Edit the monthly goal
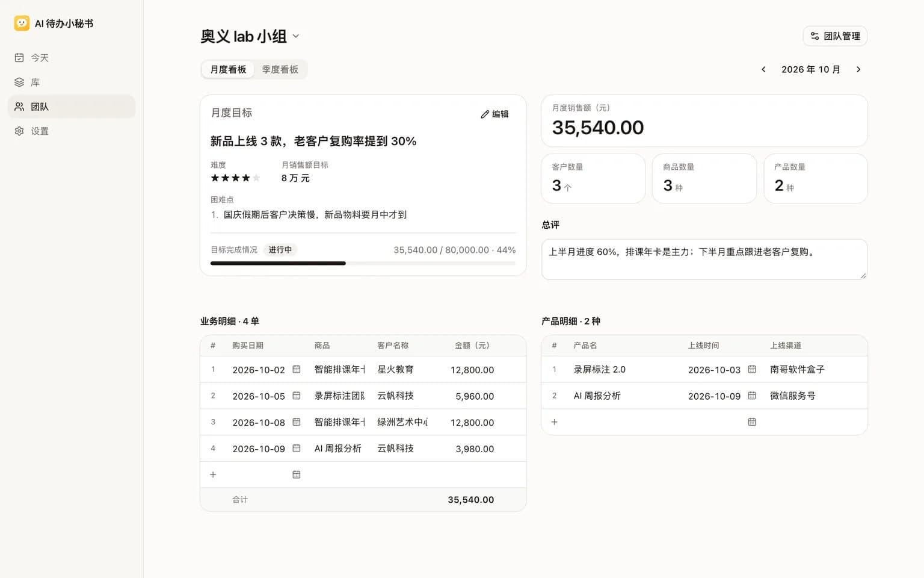 [x=494, y=114]
